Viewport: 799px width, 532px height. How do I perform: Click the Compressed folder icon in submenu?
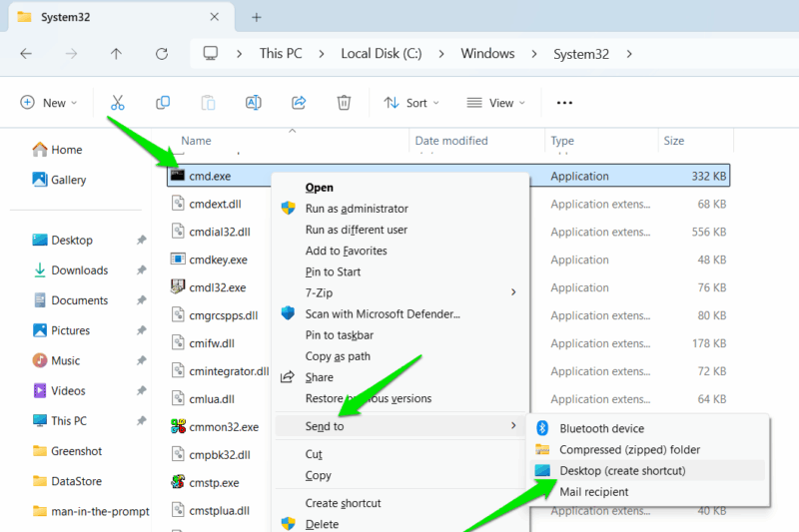542,449
